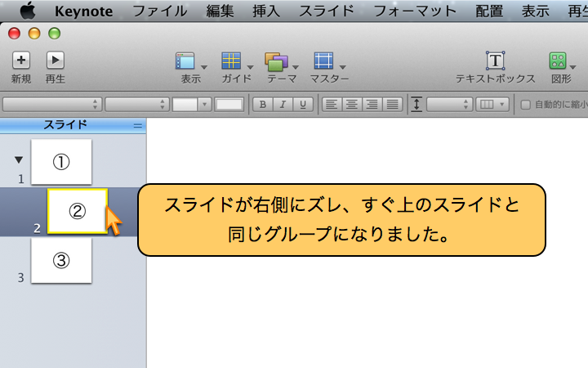Expand the テーマ dropdown arrow

click(x=296, y=67)
